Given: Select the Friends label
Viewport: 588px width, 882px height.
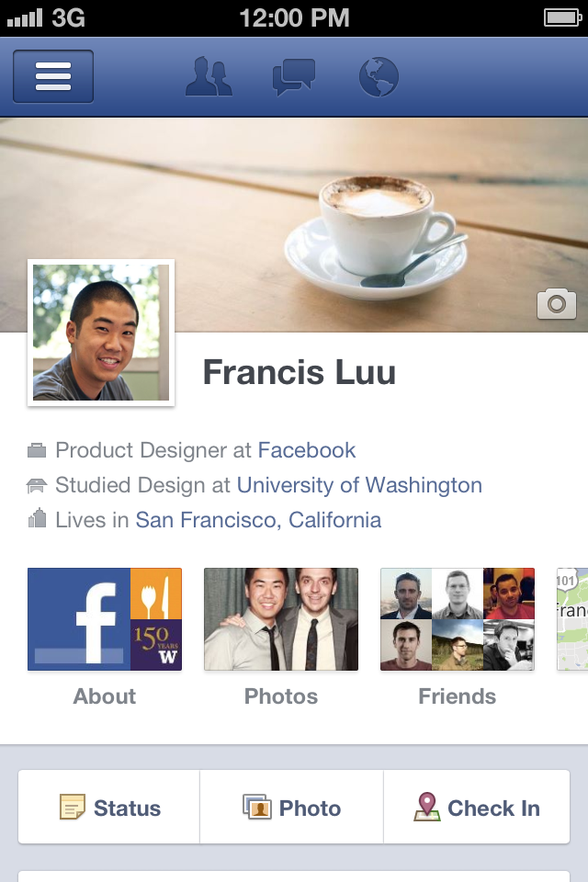Looking at the screenshot, I should pyautogui.click(x=458, y=696).
